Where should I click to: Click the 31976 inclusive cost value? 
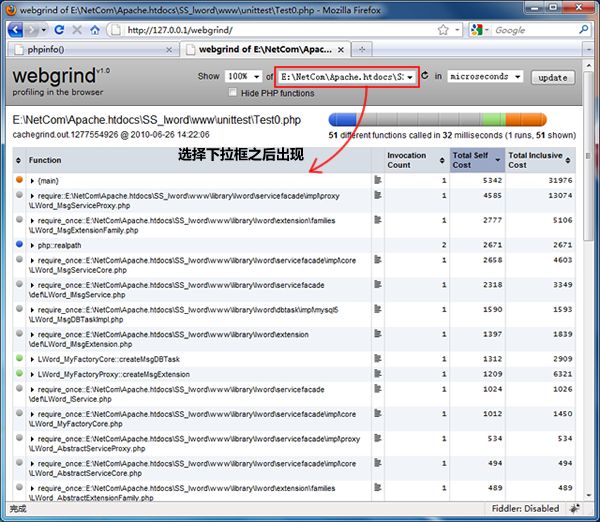560,180
